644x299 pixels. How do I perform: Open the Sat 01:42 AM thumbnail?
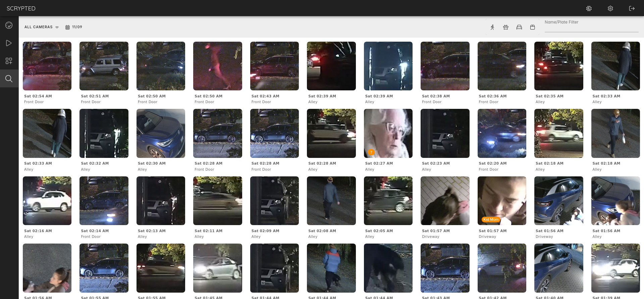click(502, 268)
